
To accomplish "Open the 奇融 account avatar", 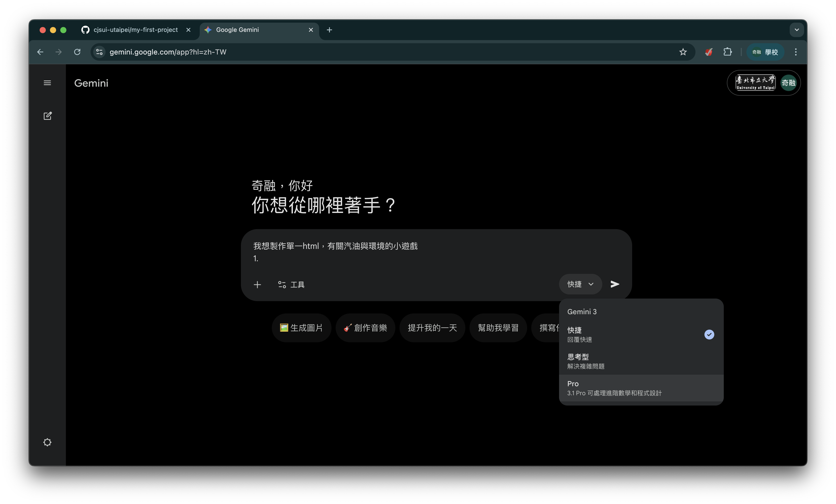I will click(788, 83).
